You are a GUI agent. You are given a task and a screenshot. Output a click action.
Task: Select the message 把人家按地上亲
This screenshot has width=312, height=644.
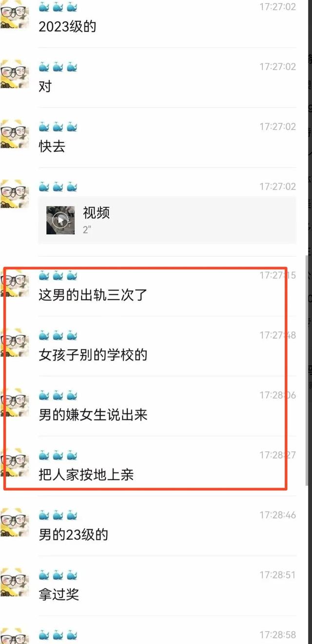coord(86,475)
